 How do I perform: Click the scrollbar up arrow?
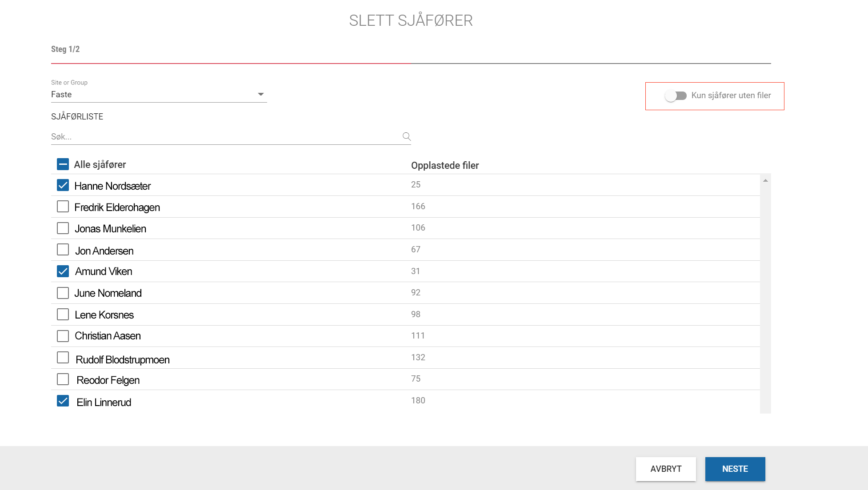point(765,180)
